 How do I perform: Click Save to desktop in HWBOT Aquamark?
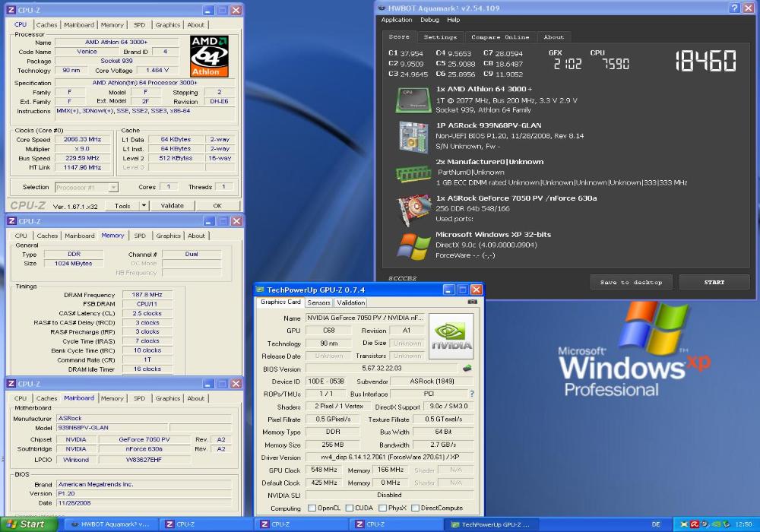click(x=631, y=282)
